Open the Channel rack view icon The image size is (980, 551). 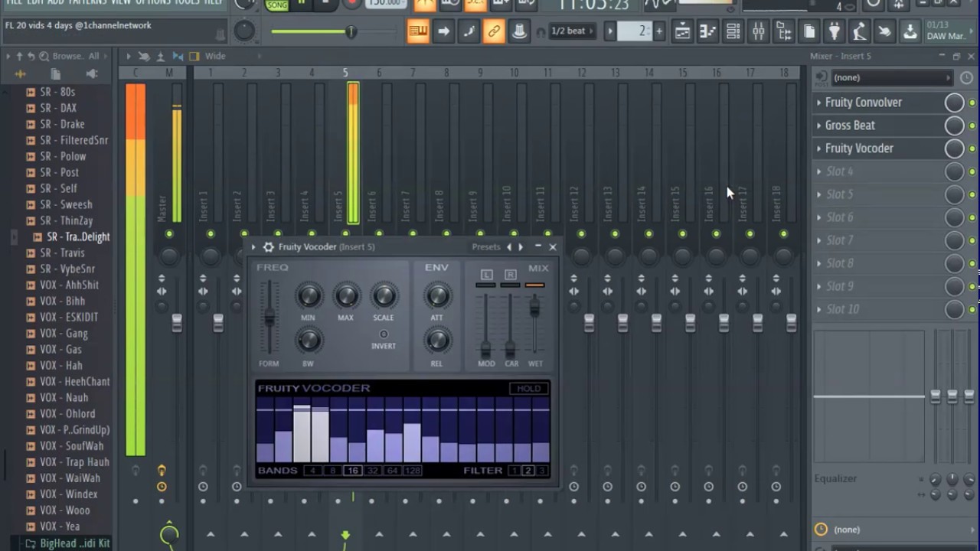[733, 31]
